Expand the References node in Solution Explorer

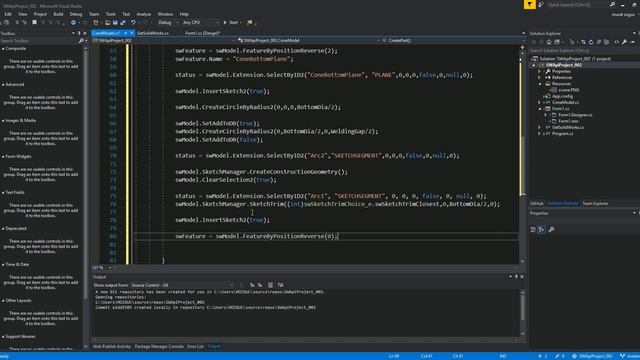click(540, 78)
